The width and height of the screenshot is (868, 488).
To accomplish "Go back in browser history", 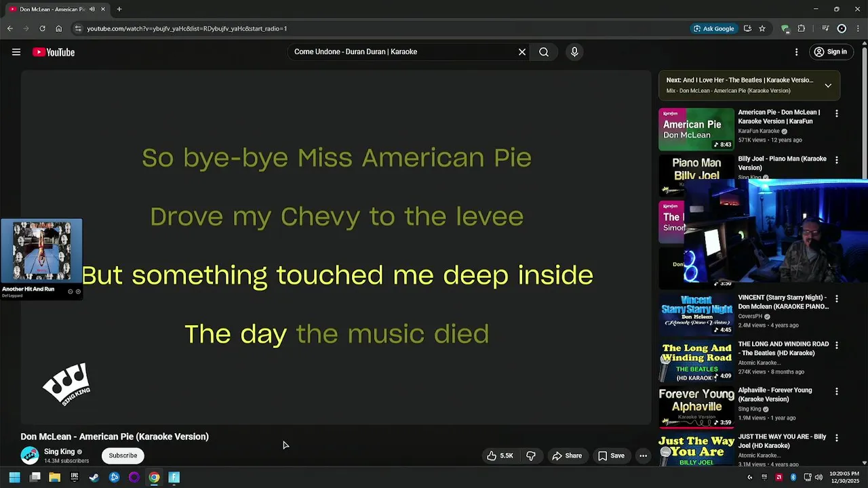I will point(10,28).
